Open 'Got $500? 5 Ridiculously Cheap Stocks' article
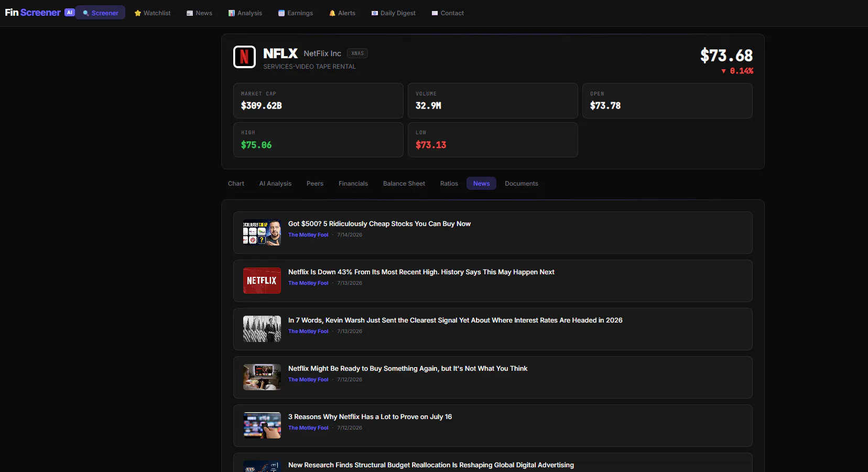The image size is (868, 472). 493,233
